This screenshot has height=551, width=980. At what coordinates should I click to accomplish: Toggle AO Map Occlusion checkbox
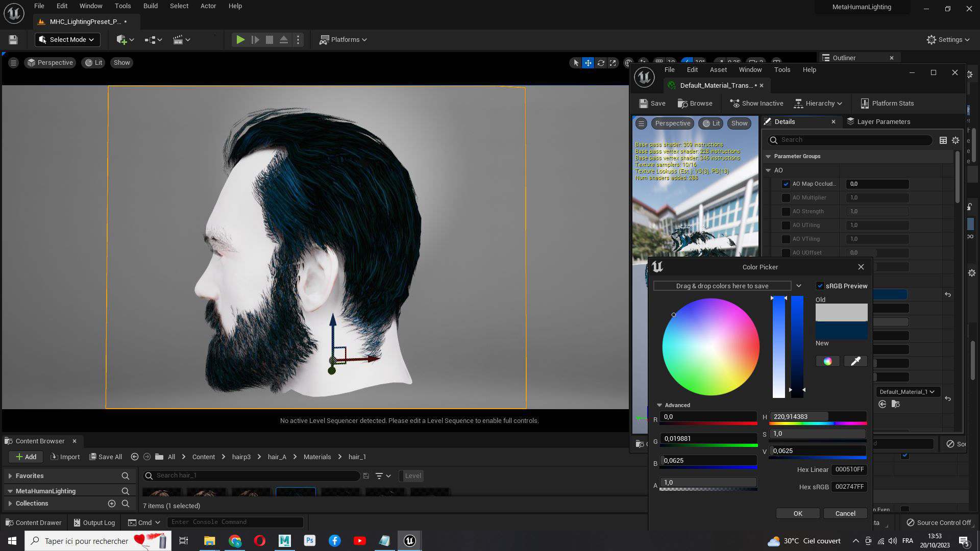coord(786,184)
